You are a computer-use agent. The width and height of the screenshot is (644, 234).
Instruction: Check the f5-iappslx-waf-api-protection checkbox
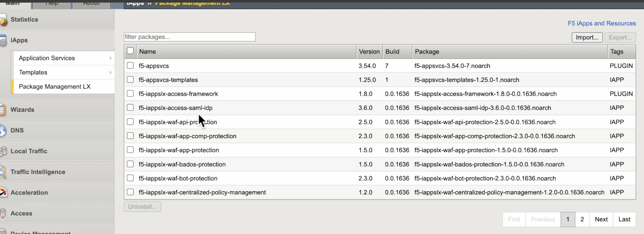coord(130,122)
